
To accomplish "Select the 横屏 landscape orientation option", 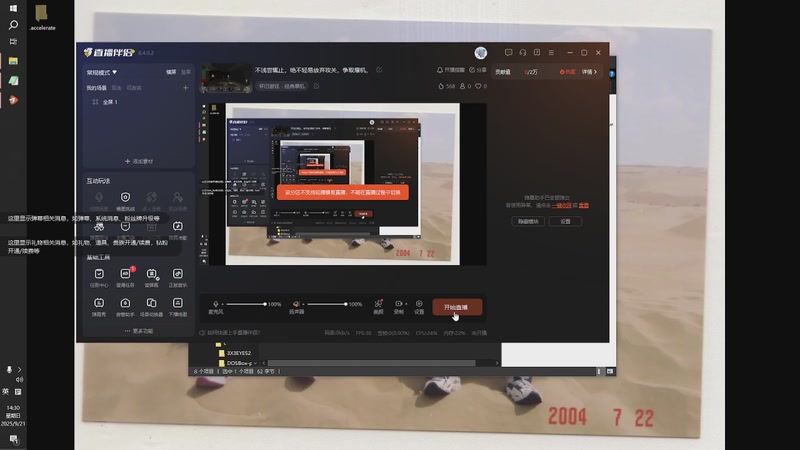I will [171, 72].
